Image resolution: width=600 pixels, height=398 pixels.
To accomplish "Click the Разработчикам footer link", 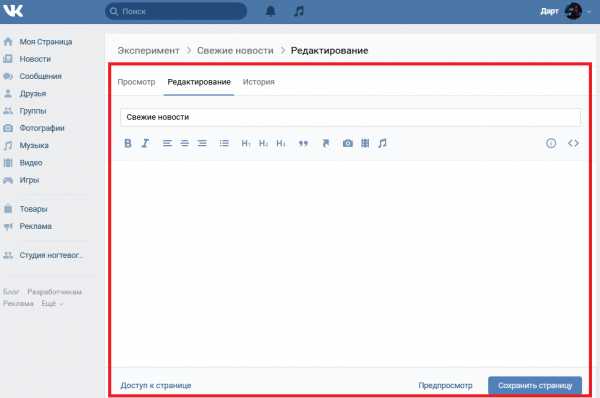I will pyautogui.click(x=54, y=292).
